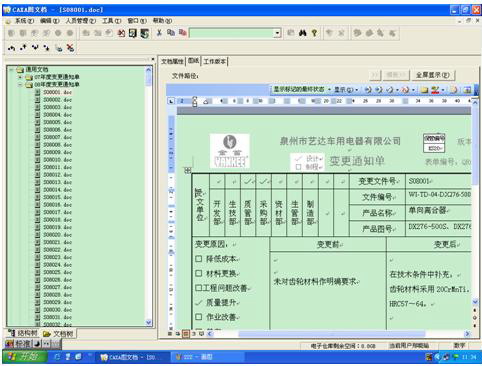Click the highlighter icon in review toolbar
The height and width of the screenshot is (366, 482).
435,90
